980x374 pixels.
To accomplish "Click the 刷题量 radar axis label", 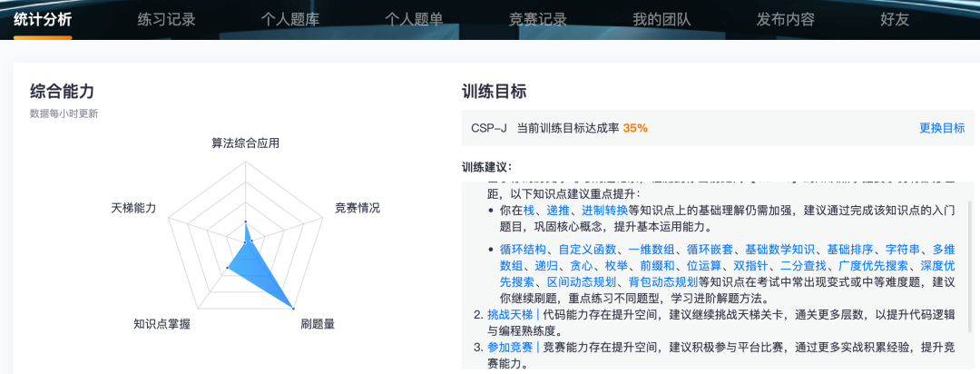I will (x=317, y=324).
